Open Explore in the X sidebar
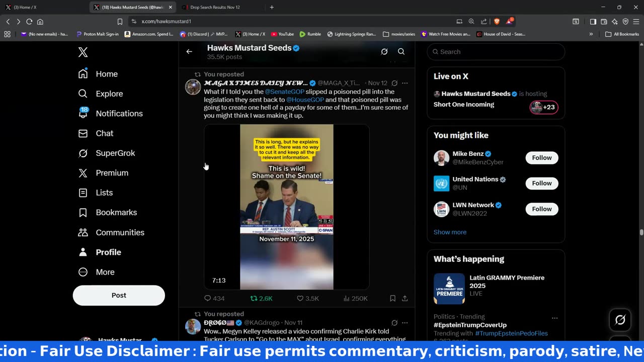644x362 pixels. coord(101,94)
